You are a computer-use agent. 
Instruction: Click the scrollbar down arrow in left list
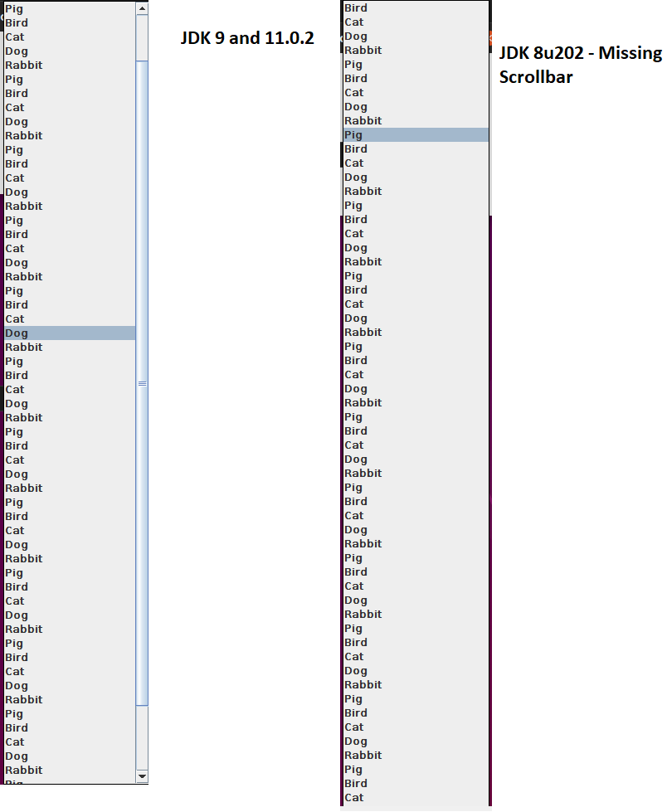142,776
